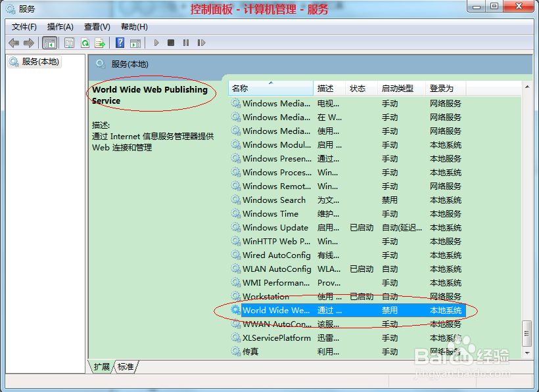Click 禁用 startup type in Windows Search row

[390, 200]
